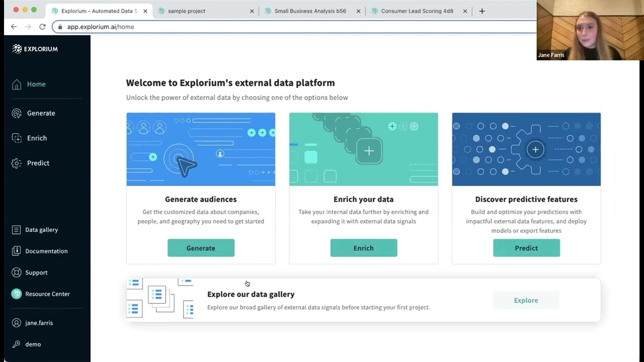Switch to the Small Business Analysis b56 tab
644x362 pixels.
click(312, 11)
